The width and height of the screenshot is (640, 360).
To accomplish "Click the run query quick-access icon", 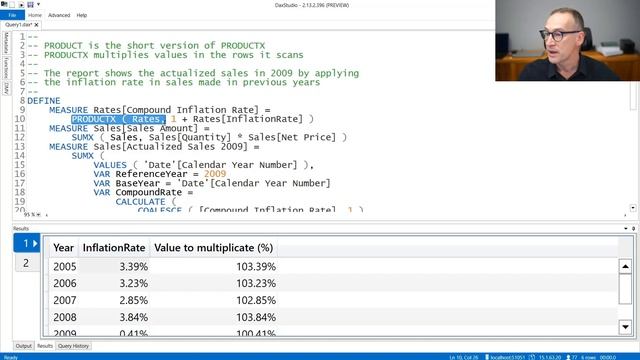I will coord(21,4).
